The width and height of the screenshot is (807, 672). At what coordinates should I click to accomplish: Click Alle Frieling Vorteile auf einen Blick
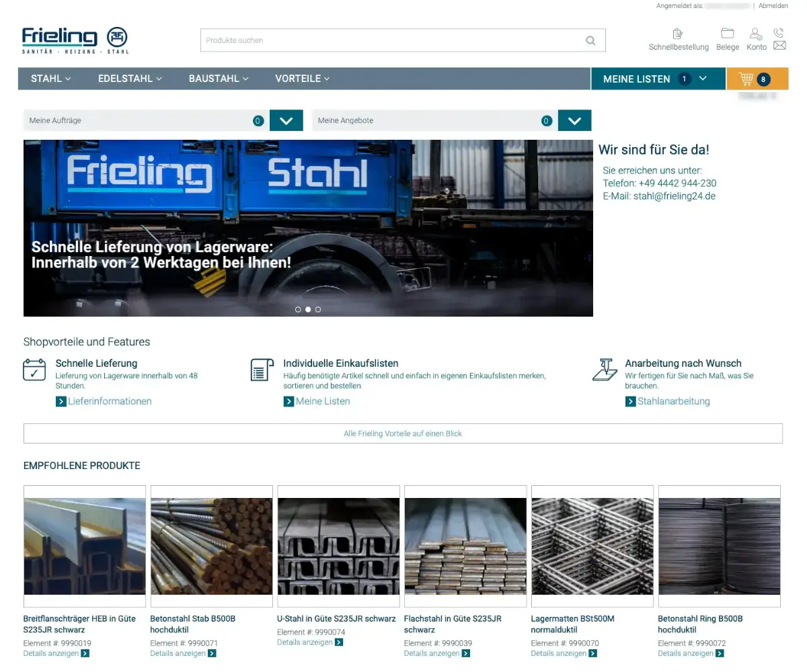(x=403, y=433)
